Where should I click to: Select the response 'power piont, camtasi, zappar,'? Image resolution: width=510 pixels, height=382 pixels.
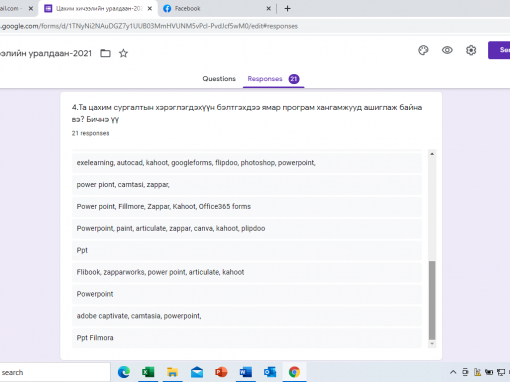(x=247, y=185)
